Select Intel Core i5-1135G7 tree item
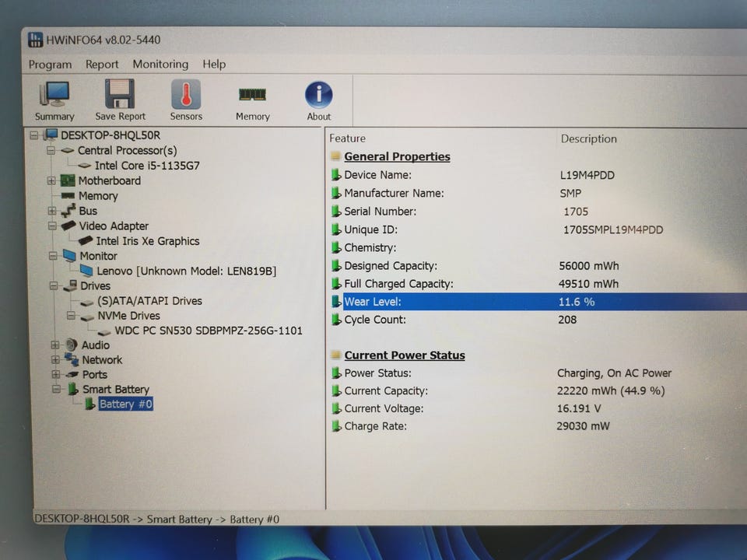This screenshot has width=747, height=560. (x=147, y=165)
